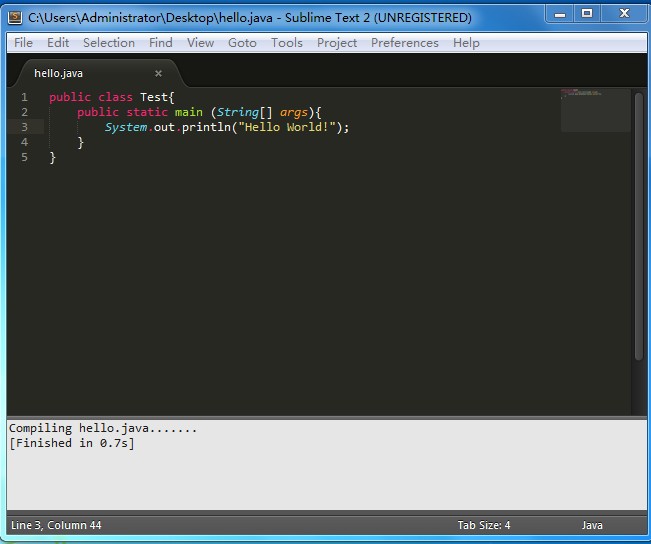Open the Project menu
651x544 pixels.
[337, 43]
